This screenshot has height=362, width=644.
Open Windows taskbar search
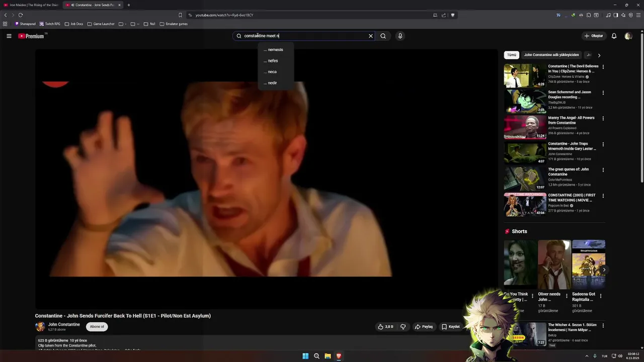tap(316, 356)
